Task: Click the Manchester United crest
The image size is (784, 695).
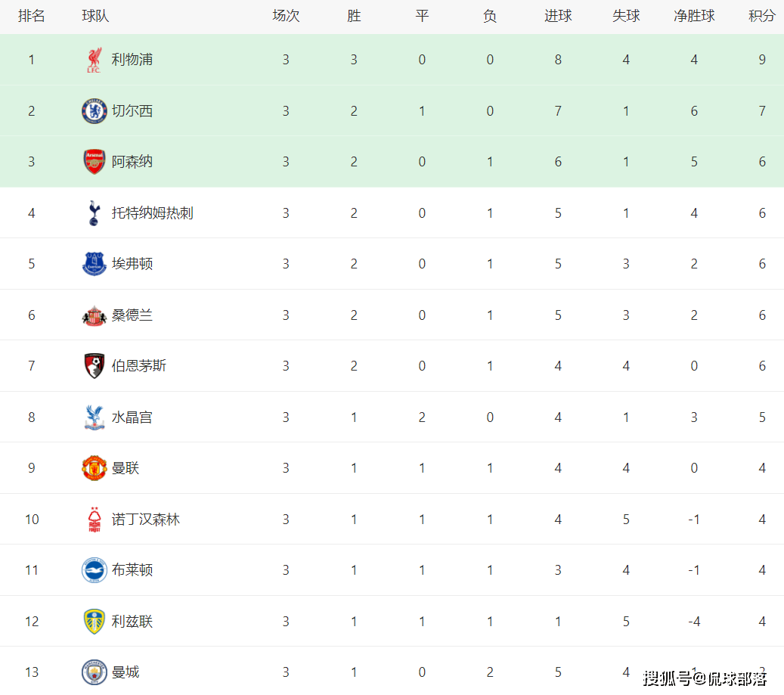Action: pos(94,468)
